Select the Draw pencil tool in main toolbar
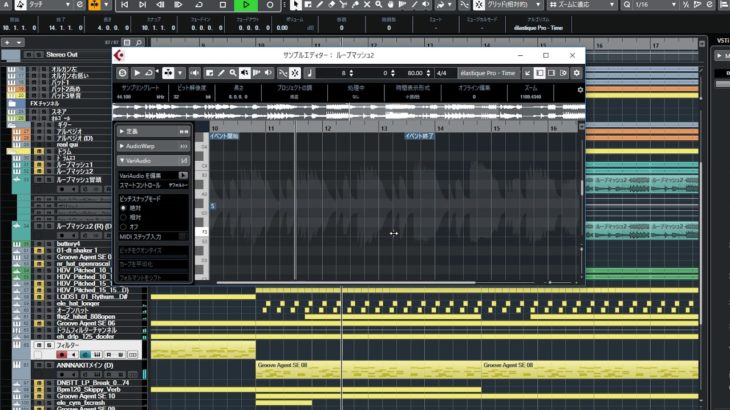Viewport: 730px width, 410px height. pyautogui.click(x=319, y=5)
